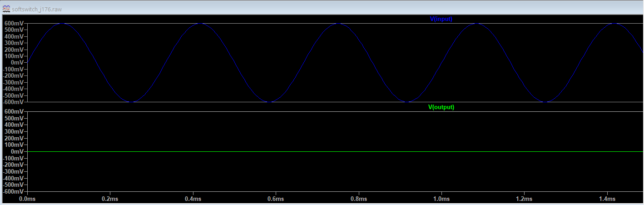
Task: Click the green V(output) trace label
Action: pyautogui.click(x=441, y=107)
